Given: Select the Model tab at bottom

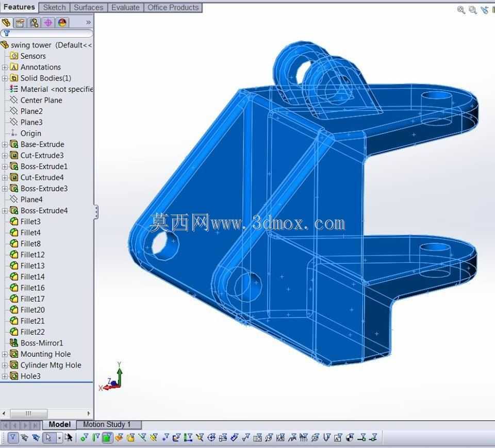Looking at the screenshot, I should pyautogui.click(x=60, y=424).
